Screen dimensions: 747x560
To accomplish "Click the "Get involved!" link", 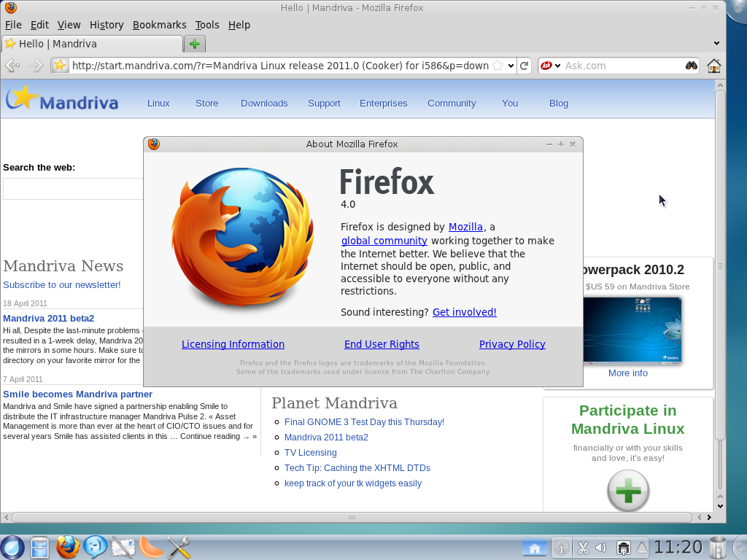I will click(x=464, y=311).
